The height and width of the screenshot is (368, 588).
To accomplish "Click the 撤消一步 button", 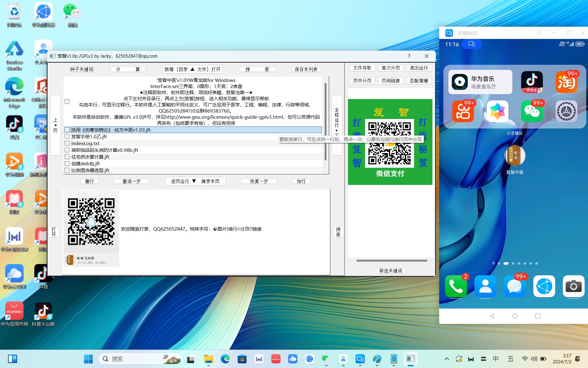I will pos(132,181).
